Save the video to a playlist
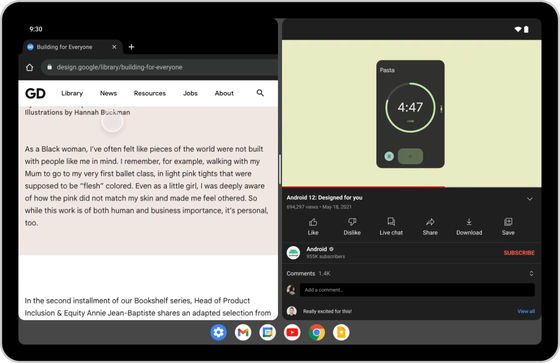 point(508,227)
